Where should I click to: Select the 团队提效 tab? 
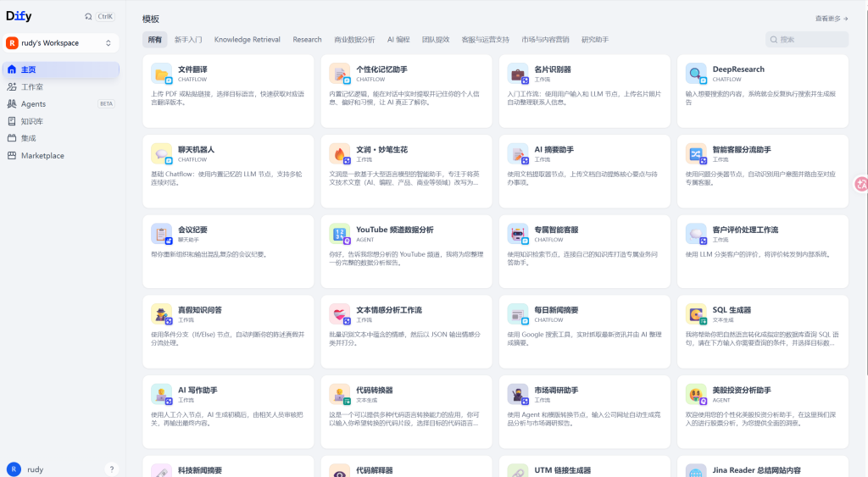(x=436, y=39)
